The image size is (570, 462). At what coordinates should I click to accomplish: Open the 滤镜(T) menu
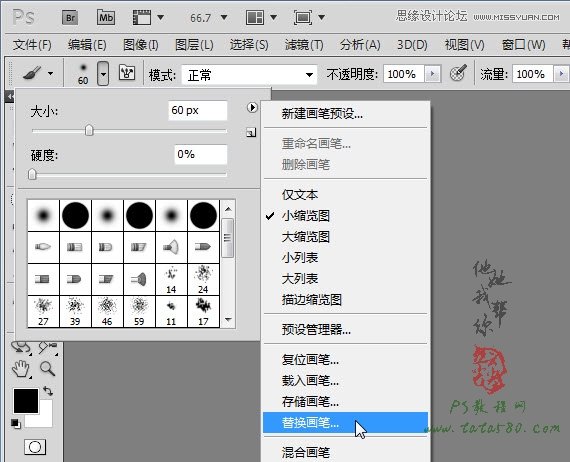pyautogui.click(x=304, y=45)
